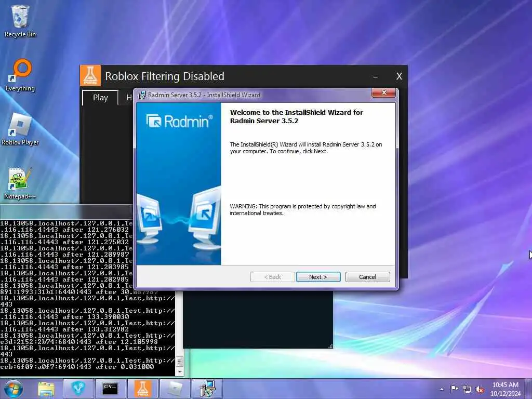This screenshot has height=399, width=532.
Task: Click the disabled Back button in wizard
Action: tap(272, 277)
